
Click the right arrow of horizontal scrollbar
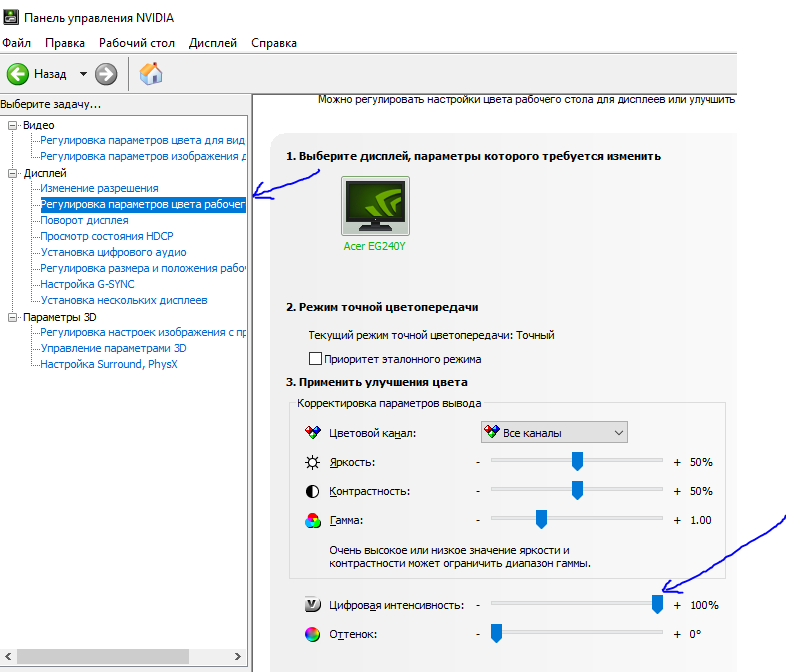(x=238, y=656)
